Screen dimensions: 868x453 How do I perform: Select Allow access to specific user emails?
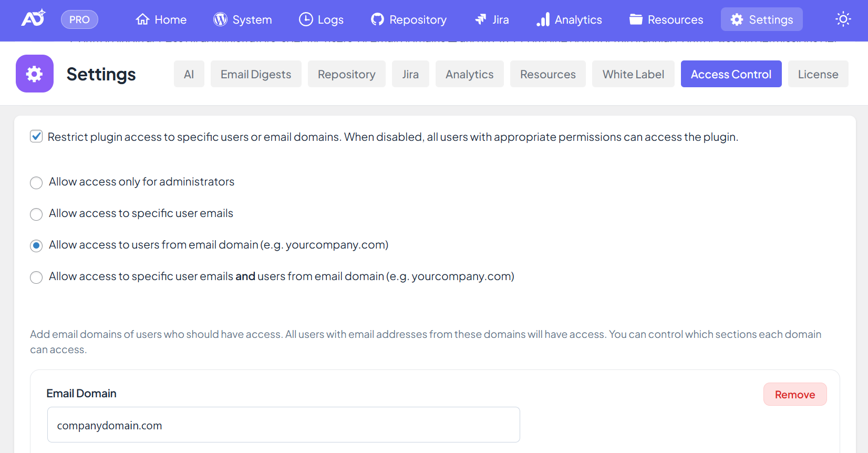coord(36,214)
